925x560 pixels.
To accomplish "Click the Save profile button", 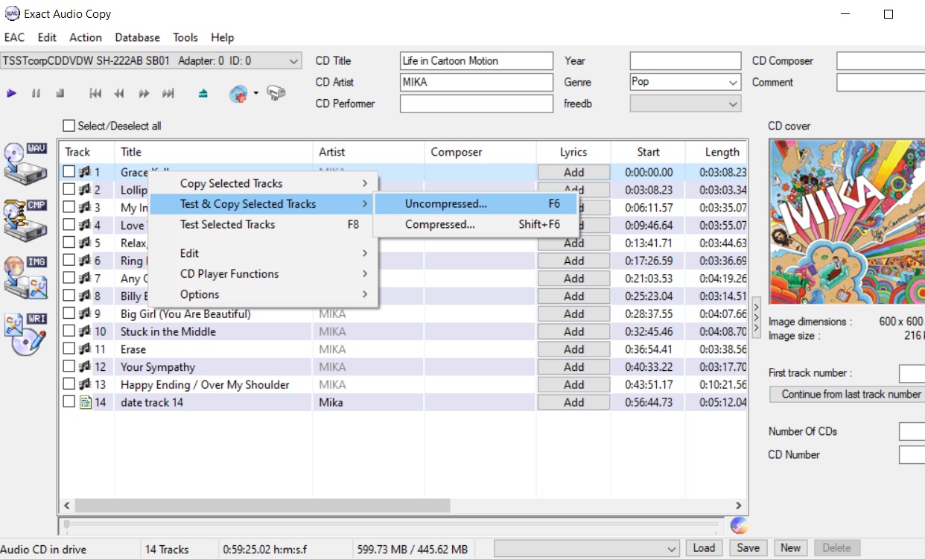I will tap(748, 548).
